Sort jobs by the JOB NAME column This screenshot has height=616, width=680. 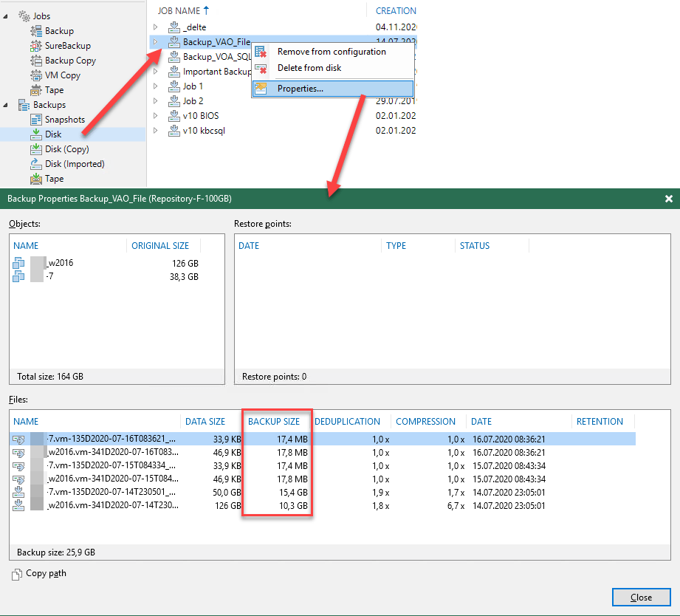[x=178, y=10]
